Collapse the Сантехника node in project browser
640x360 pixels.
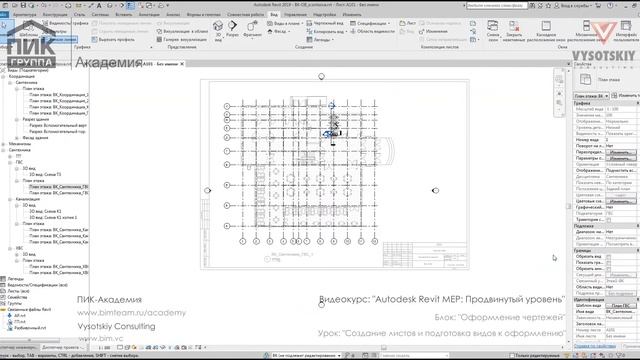(x=3, y=150)
